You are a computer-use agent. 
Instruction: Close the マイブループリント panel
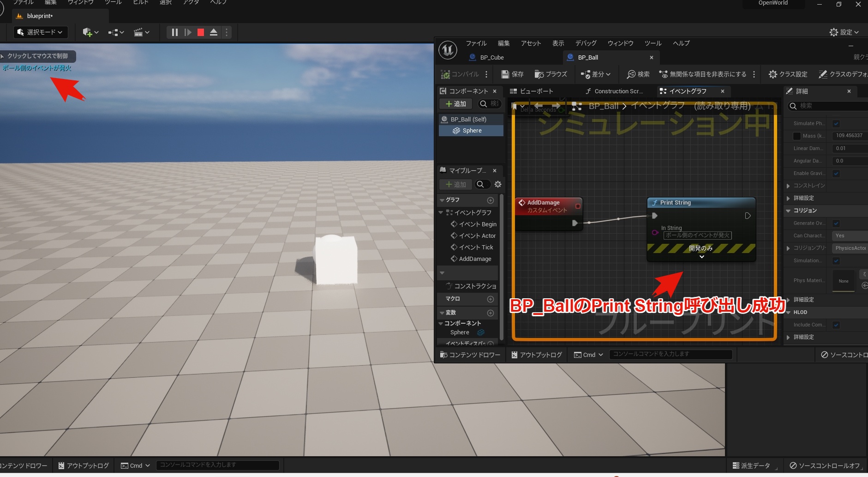495,171
